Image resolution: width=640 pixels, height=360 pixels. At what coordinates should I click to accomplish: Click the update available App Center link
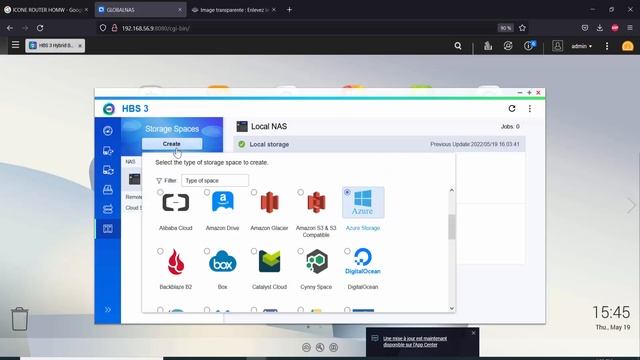point(415,341)
